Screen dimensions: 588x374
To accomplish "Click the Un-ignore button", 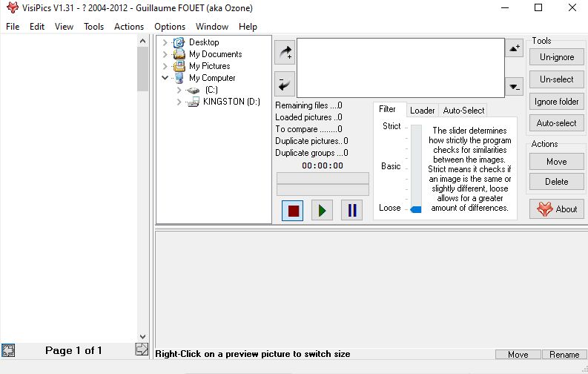I will point(557,57).
